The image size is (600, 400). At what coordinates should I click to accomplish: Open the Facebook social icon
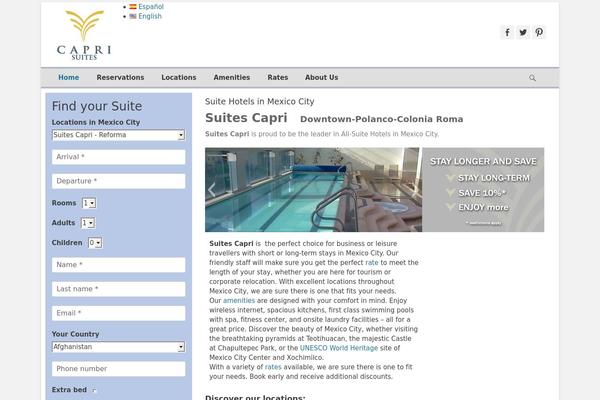pyautogui.click(x=507, y=33)
